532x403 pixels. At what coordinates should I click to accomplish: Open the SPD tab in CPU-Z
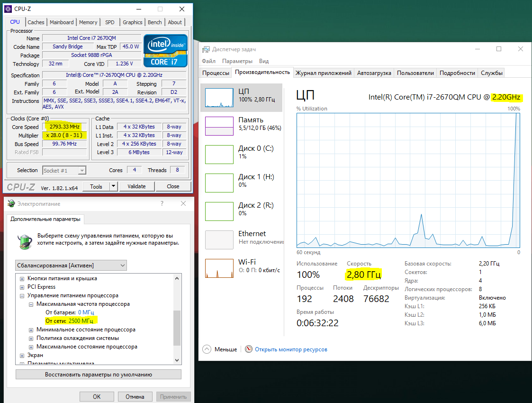[x=110, y=22]
